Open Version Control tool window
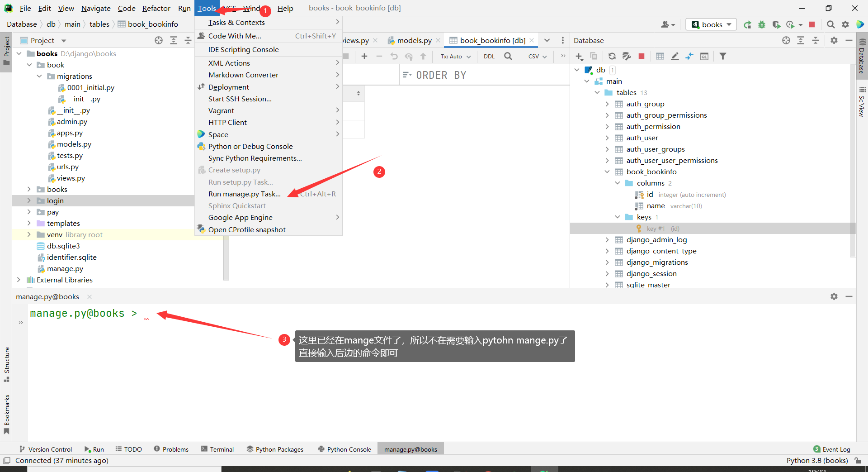Screen dimensions: 868x472 tap(46, 449)
